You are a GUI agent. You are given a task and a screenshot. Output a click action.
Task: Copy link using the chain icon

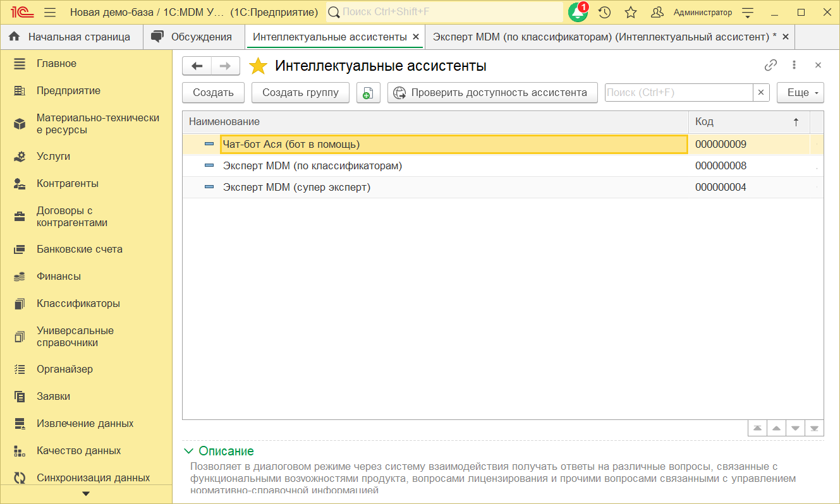tap(770, 64)
